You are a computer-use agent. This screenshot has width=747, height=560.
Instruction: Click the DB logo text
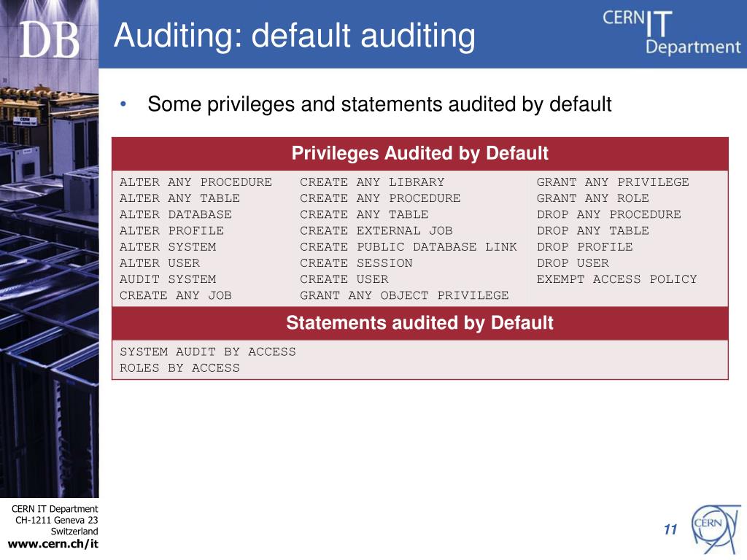tap(49, 40)
